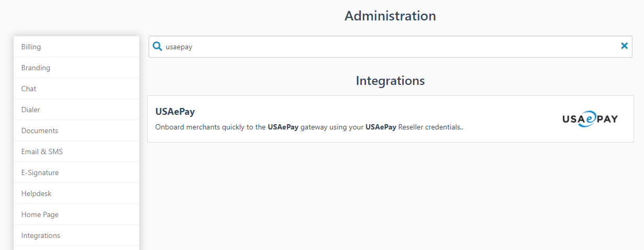Image resolution: width=644 pixels, height=250 pixels.
Task: Select Integrations in the left sidebar
Action: tap(41, 235)
